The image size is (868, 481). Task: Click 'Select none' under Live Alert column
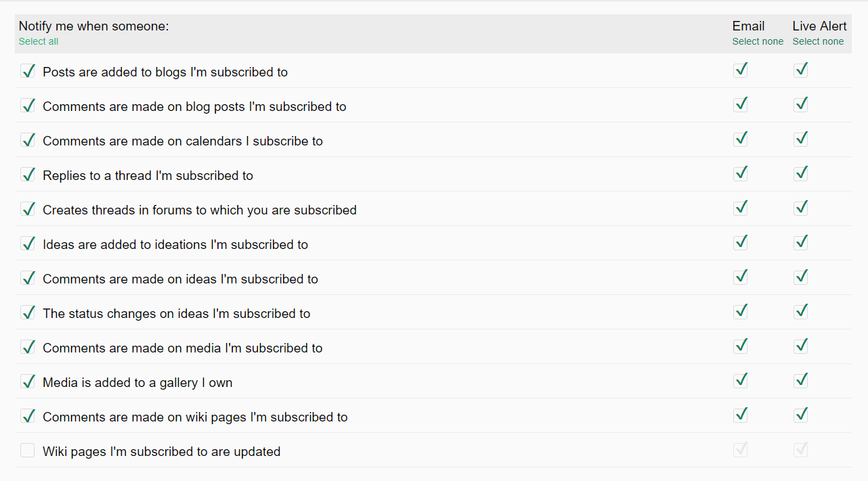click(x=818, y=41)
